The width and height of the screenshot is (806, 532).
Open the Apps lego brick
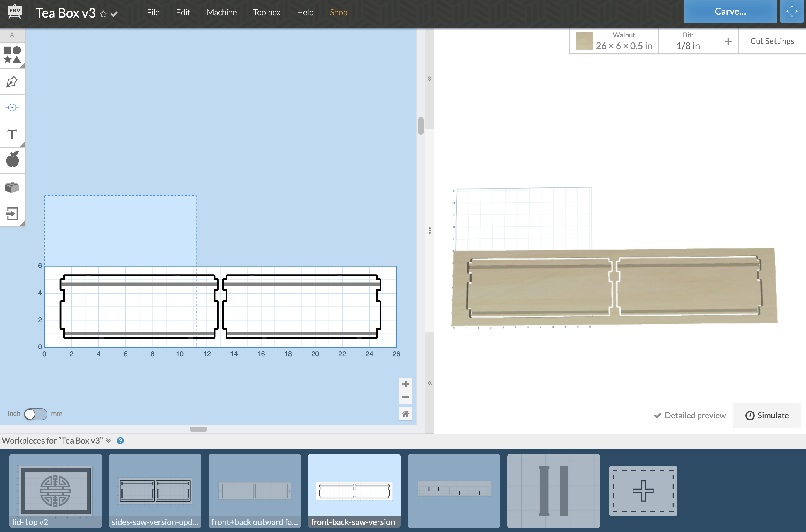click(12, 187)
